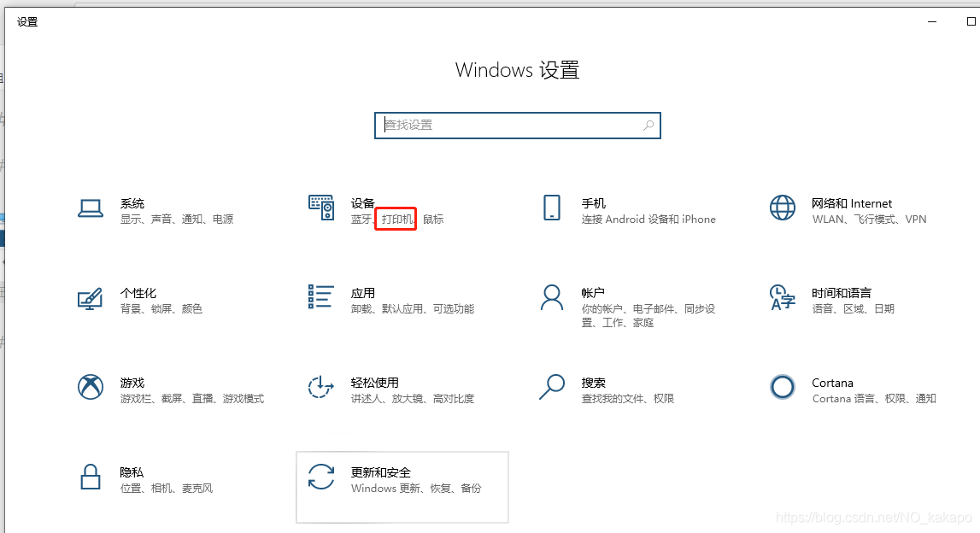
Task: Open the 系统 settings title
Action: (132, 203)
